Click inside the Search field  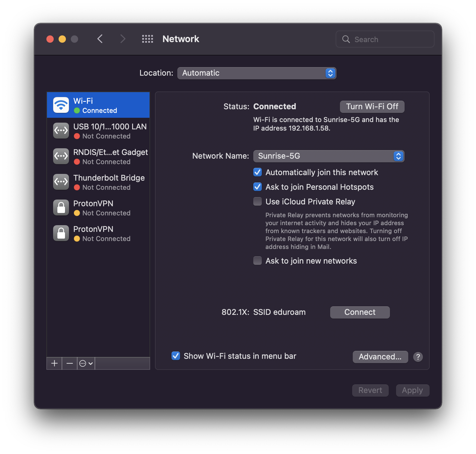tap(385, 39)
